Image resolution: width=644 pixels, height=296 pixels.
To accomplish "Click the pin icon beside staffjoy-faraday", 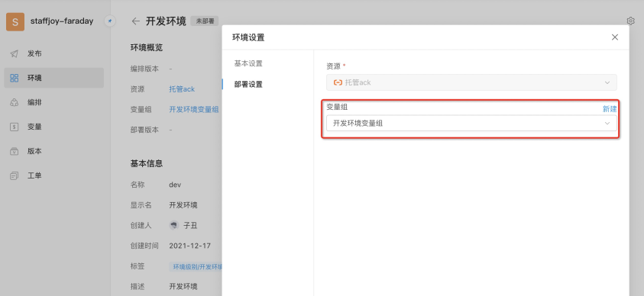I will (x=110, y=21).
